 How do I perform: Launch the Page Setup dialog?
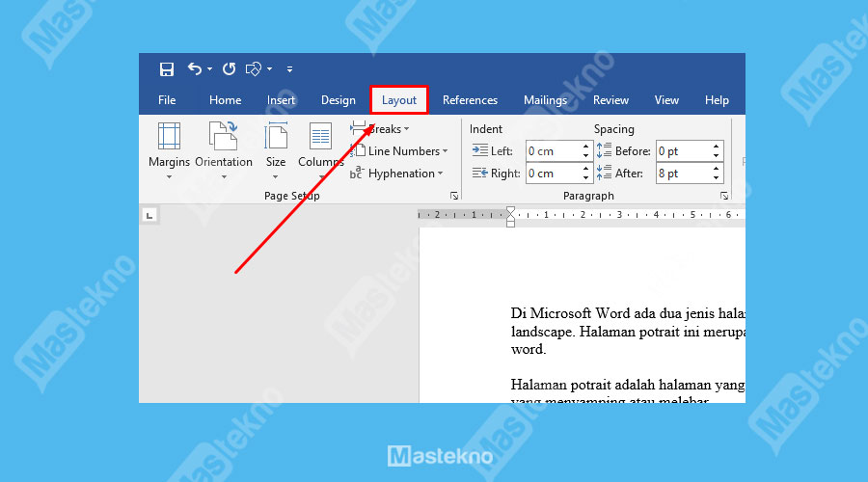tap(454, 196)
